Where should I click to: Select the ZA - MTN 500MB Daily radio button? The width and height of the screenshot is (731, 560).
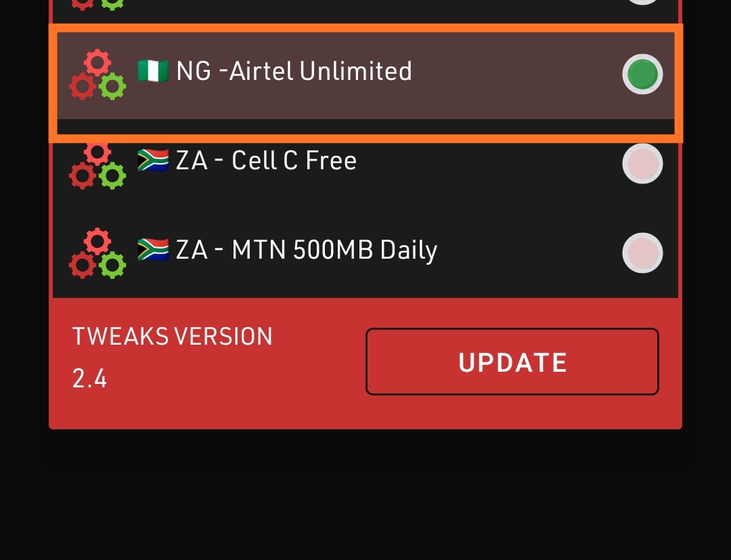click(642, 253)
